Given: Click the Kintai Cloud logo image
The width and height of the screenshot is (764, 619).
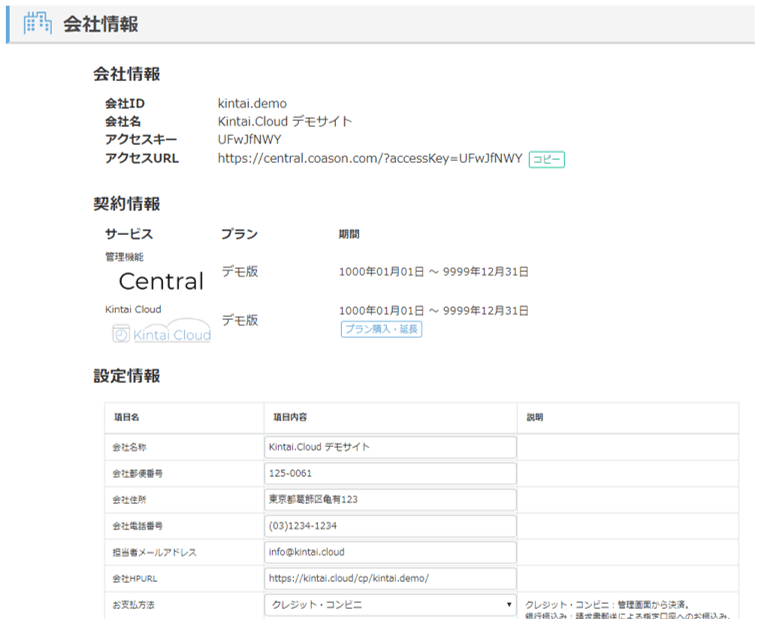Looking at the screenshot, I should (x=161, y=332).
